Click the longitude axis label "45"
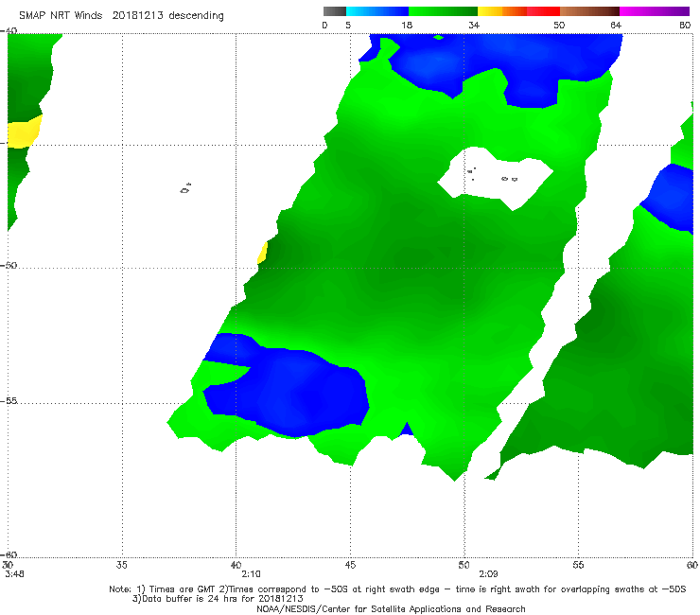Viewport: 700px width, 615px height. pyautogui.click(x=350, y=565)
